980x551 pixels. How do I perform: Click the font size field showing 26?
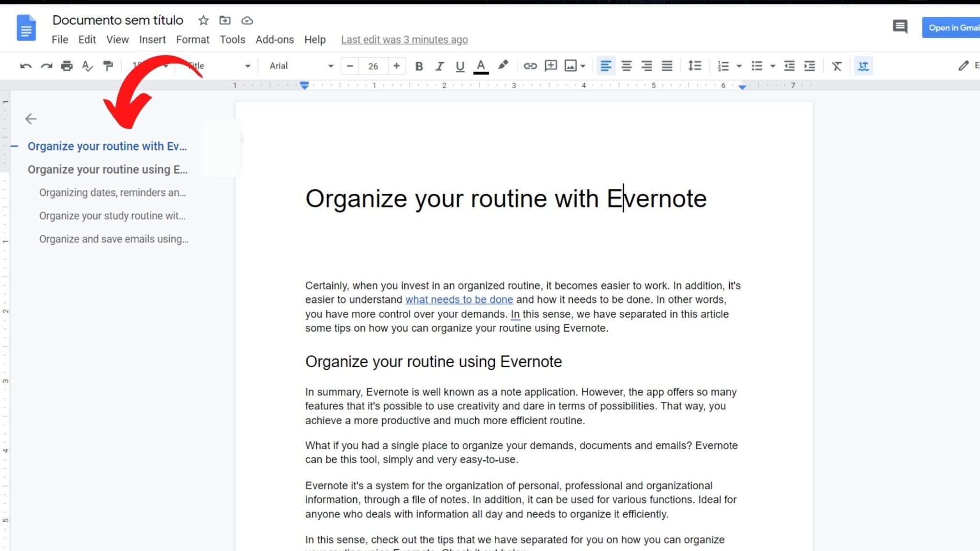[x=373, y=66]
